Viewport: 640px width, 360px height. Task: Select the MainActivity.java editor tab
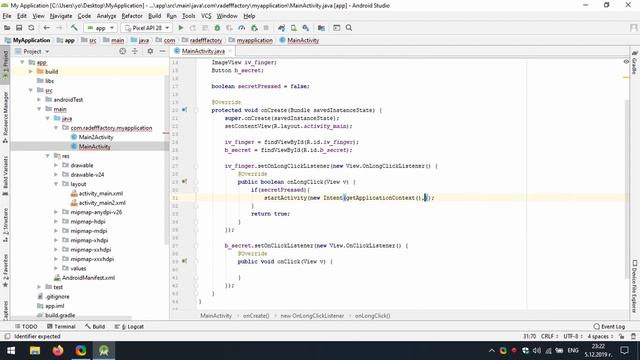tap(203, 51)
